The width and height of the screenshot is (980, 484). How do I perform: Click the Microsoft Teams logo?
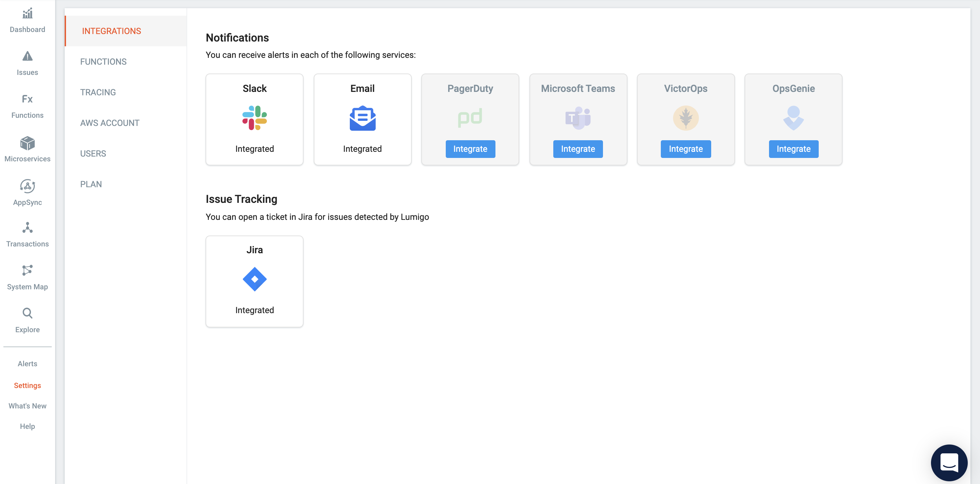(x=578, y=118)
